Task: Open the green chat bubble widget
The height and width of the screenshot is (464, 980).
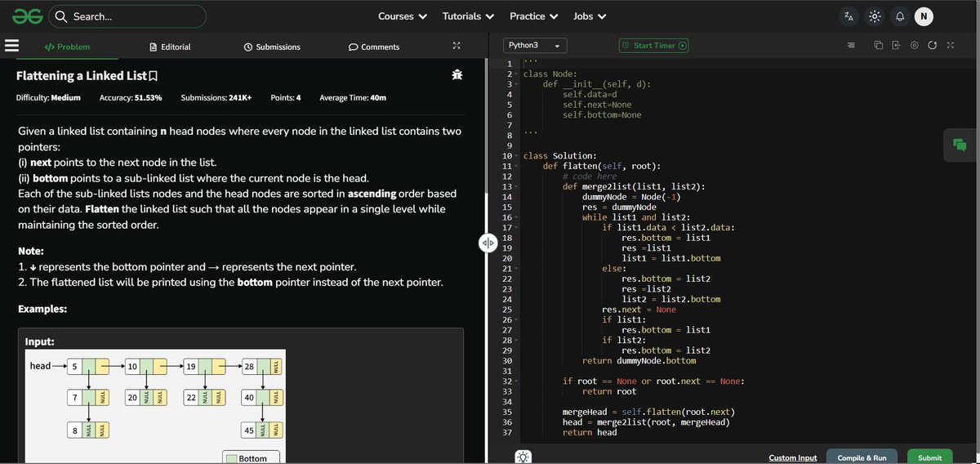Action: point(960,145)
